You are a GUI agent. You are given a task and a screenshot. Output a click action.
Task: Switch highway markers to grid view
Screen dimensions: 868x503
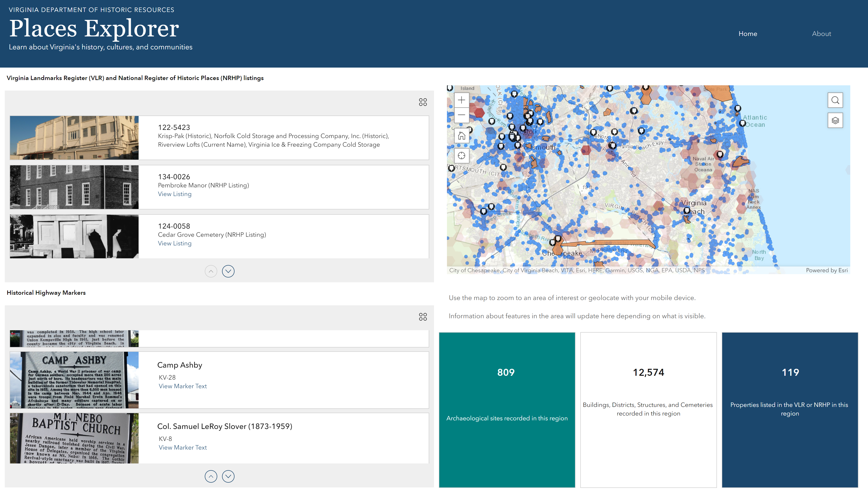[423, 317]
